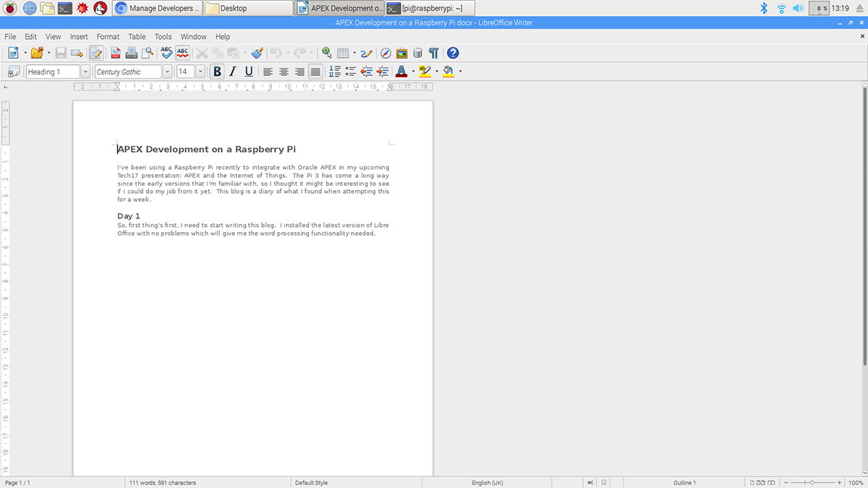This screenshot has height=488, width=868.
Task: Click in the paragraph style name field
Action: [x=53, y=72]
